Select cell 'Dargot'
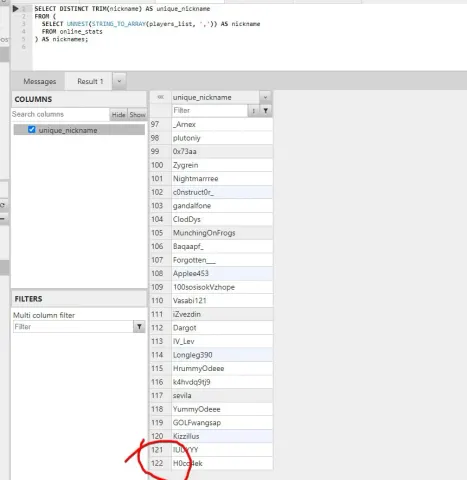The image size is (467, 480). pyautogui.click(x=222, y=328)
